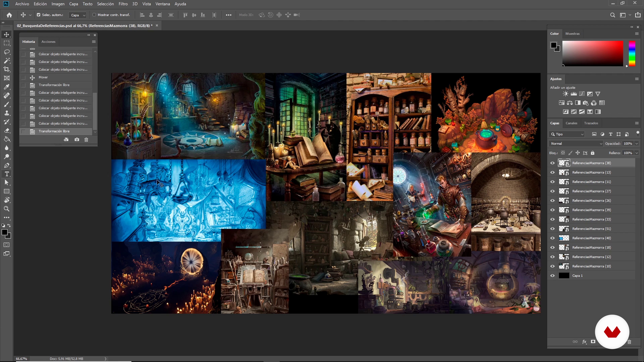Select the Lasso tool
The image size is (644, 362).
[x=7, y=52]
